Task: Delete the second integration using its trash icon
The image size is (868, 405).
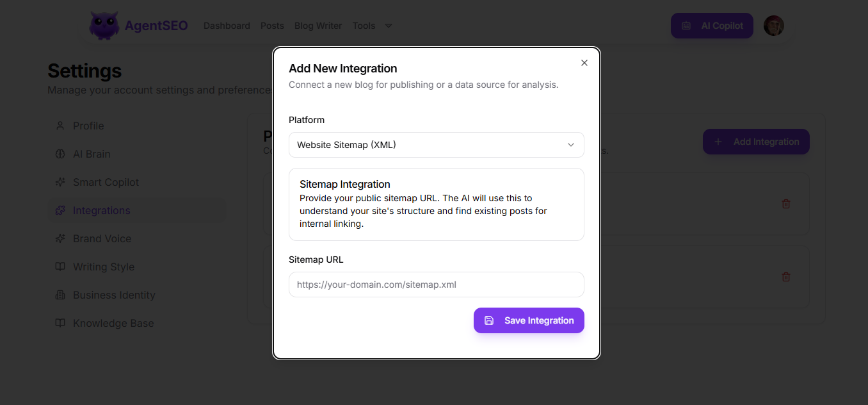Action: point(786,277)
